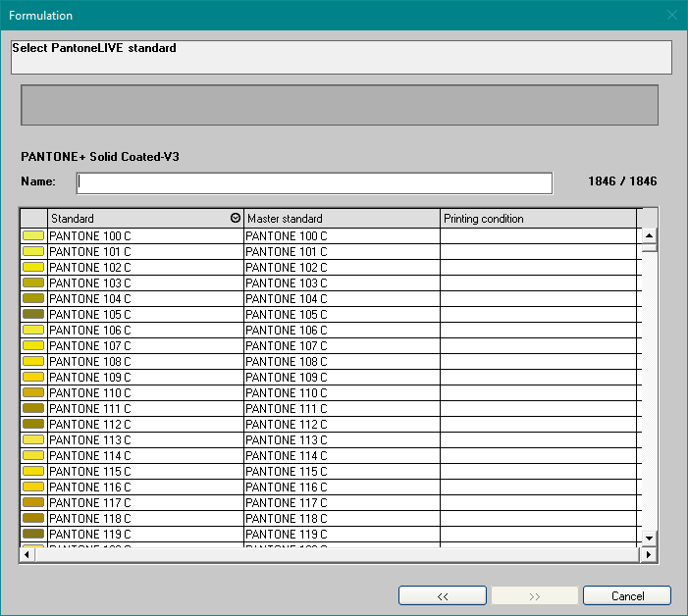This screenshot has width=688, height=616.
Task: Cancel the Formulation dialog
Action: point(627,595)
